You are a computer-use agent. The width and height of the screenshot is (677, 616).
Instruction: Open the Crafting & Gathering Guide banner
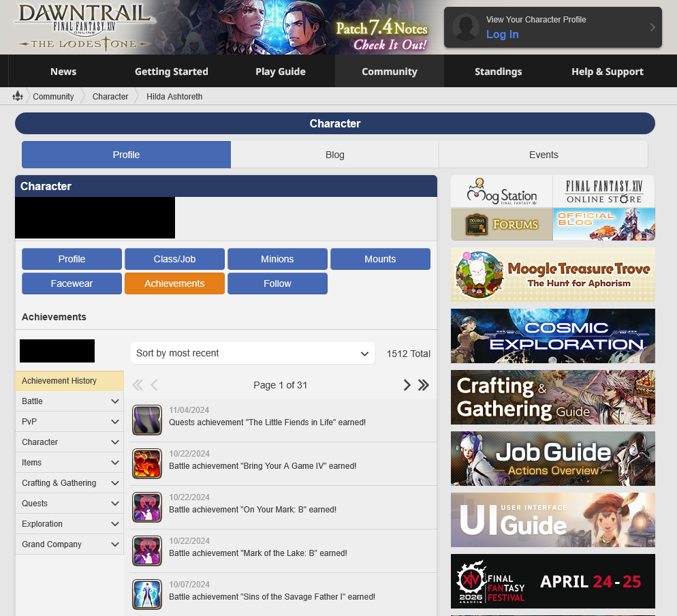click(552, 397)
